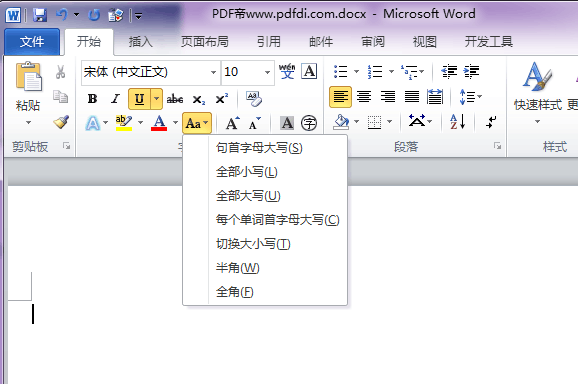The height and width of the screenshot is (384, 578).
Task: Open the font size dropdown arrow
Action: tap(268, 72)
